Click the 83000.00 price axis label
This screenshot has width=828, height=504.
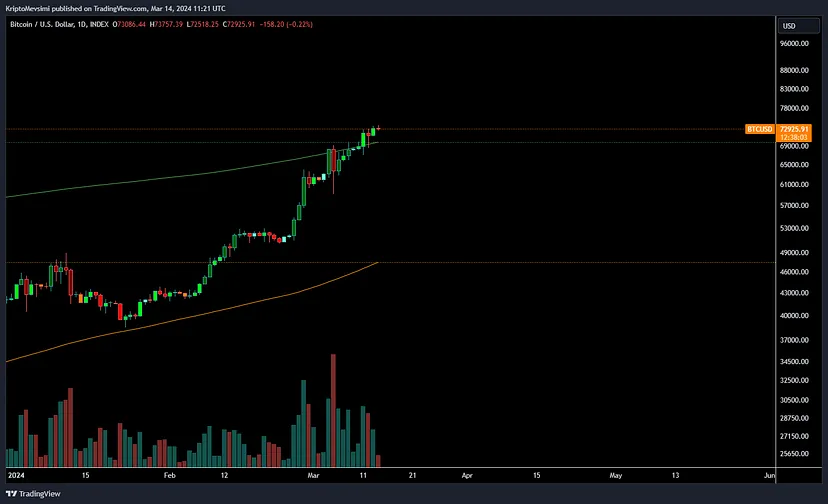pos(794,89)
